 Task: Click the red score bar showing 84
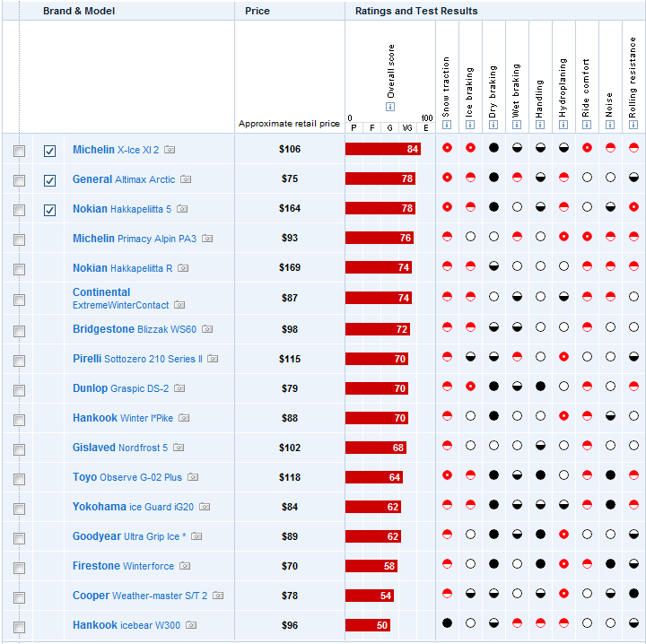383,149
